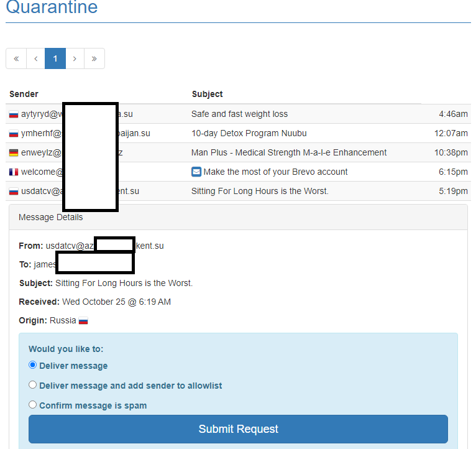The width and height of the screenshot is (476, 449).
Task: Click the Confirm message is spam label
Action: (93, 405)
